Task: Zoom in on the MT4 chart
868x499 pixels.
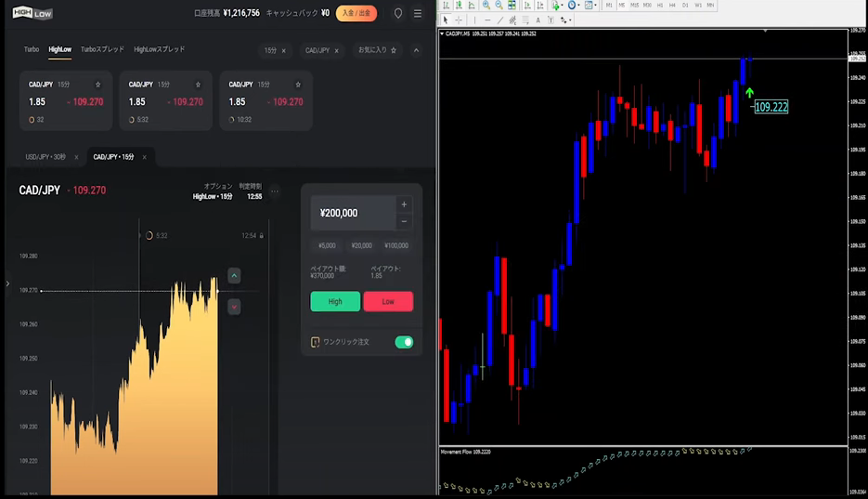Action: pos(486,5)
